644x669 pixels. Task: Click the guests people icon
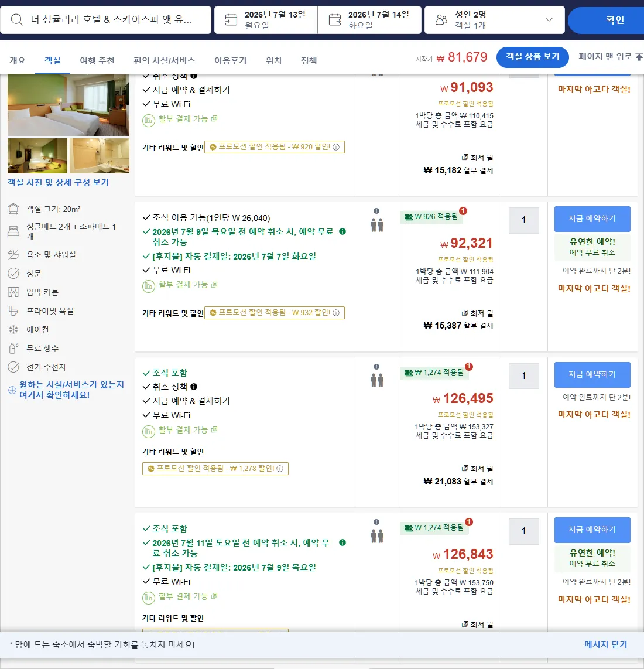coord(441,20)
